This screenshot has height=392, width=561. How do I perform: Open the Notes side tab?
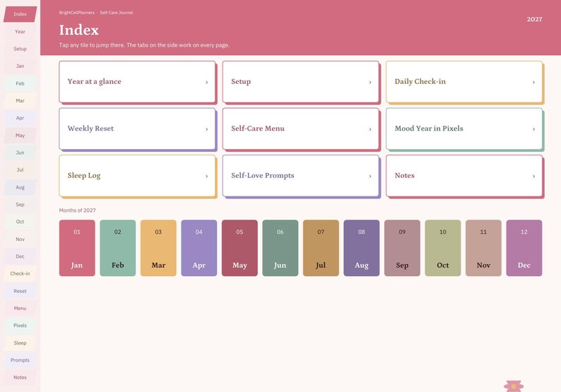[20, 377]
